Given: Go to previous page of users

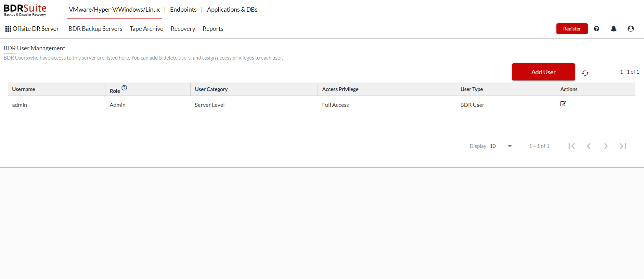Looking at the screenshot, I should (589, 146).
